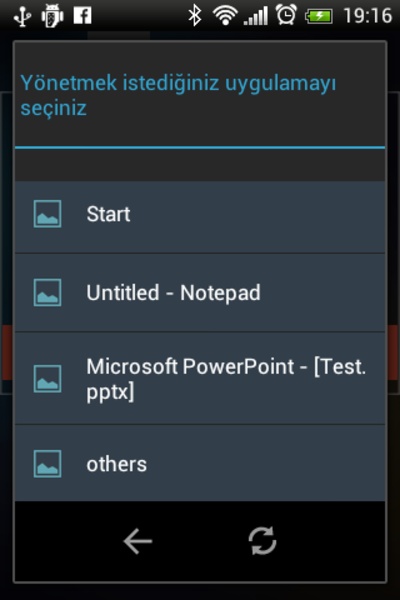Viewport: 400px width, 600px height.
Task: Tap the USB connection notification icon
Action: coord(23,16)
